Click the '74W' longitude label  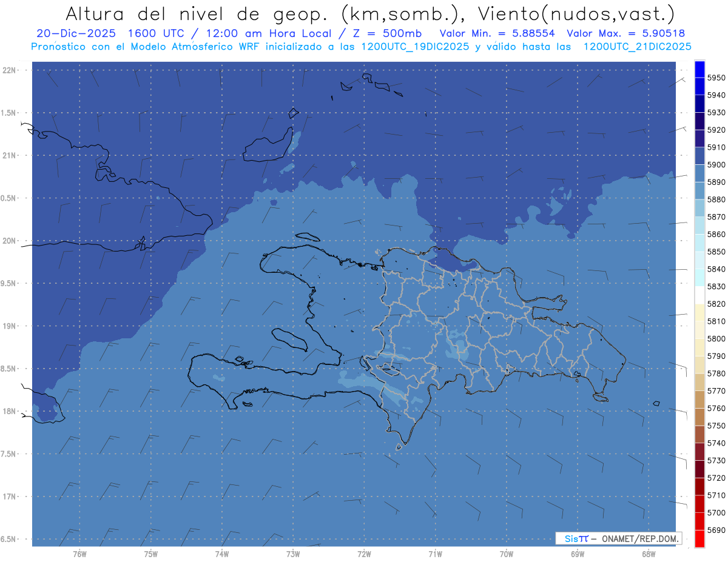point(221,554)
